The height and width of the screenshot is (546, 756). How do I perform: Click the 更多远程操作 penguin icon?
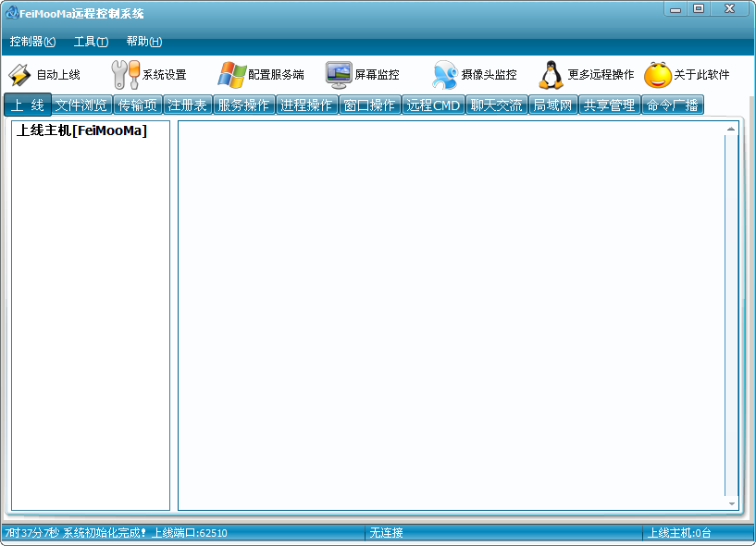(552, 75)
